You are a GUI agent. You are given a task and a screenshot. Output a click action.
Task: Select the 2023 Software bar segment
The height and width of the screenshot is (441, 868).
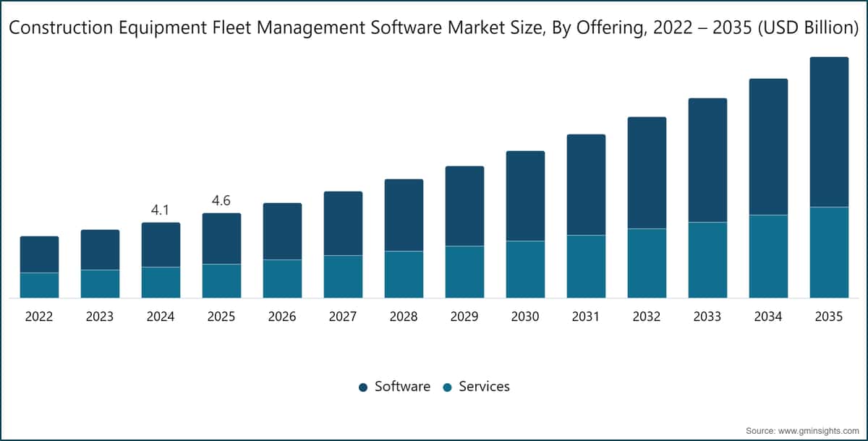point(100,250)
